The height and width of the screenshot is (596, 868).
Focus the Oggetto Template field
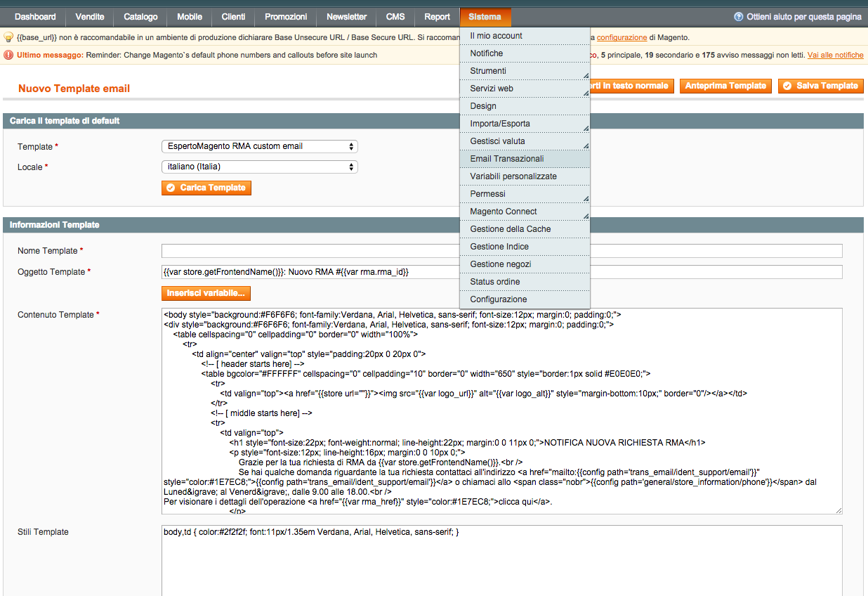(x=502, y=272)
